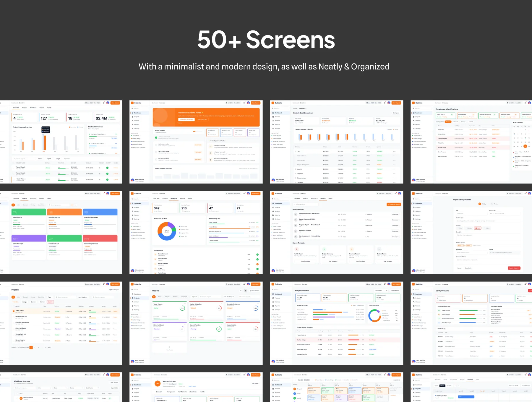Click Settings sidebar icon on Budget Overview screen
This screenshot has width=532, height=402.
[273, 310]
